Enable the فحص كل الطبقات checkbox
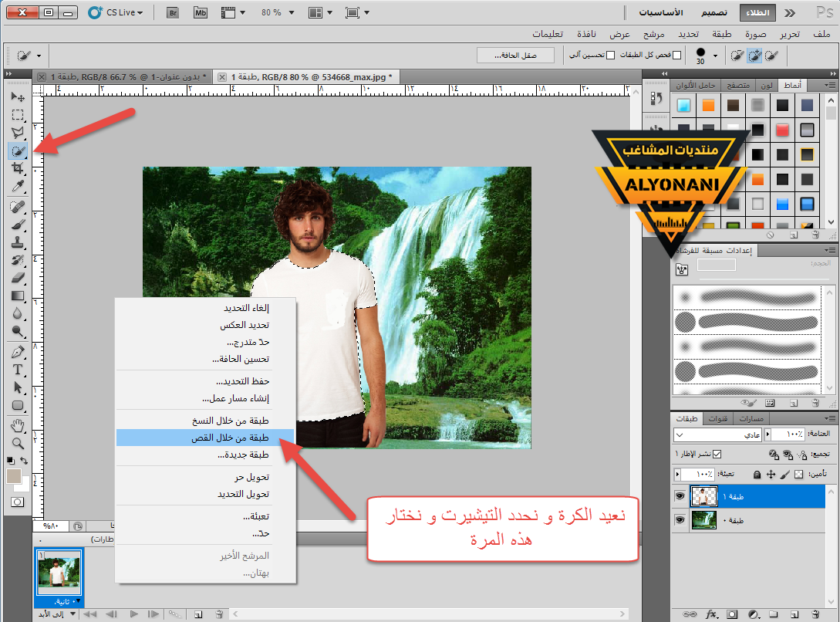This screenshot has height=622, width=840. tap(676, 56)
